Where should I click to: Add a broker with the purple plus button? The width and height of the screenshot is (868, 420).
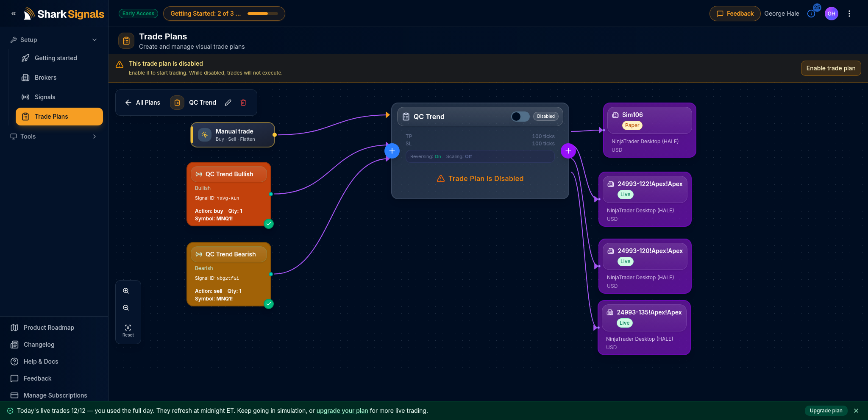coord(568,151)
